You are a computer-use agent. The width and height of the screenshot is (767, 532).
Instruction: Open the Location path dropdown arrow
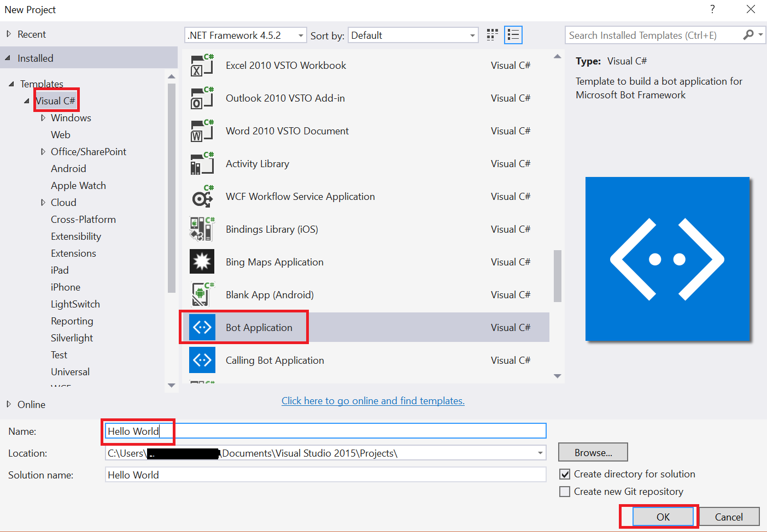tap(540, 453)
